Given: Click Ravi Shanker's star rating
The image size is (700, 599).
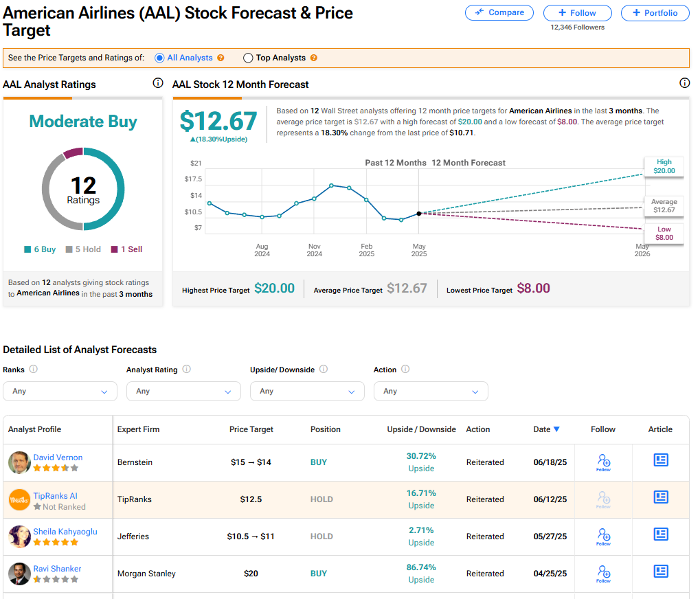Looking at the screenshot, I should pyautogui.click(x=56, y=579).
